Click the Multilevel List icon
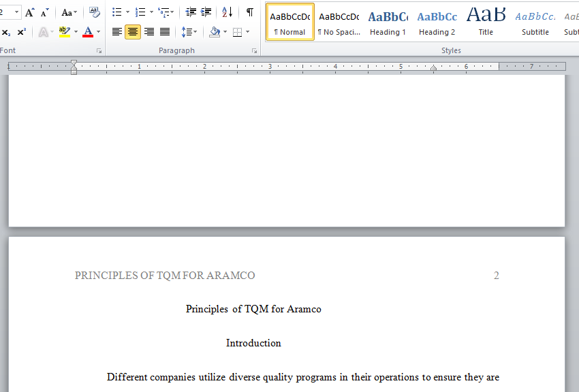 (x=163, y=12)
